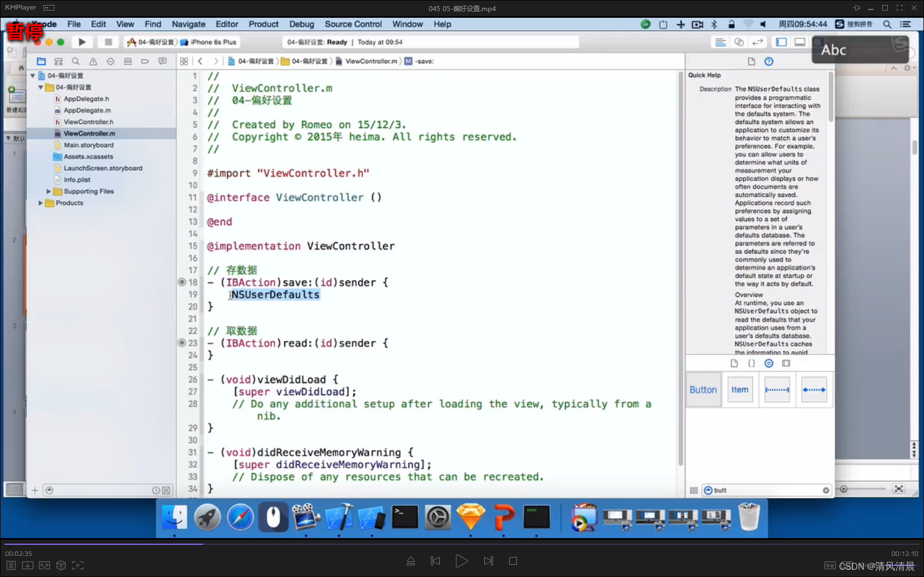Collapse the 04-偏好设置 group folder

(41, 87)
